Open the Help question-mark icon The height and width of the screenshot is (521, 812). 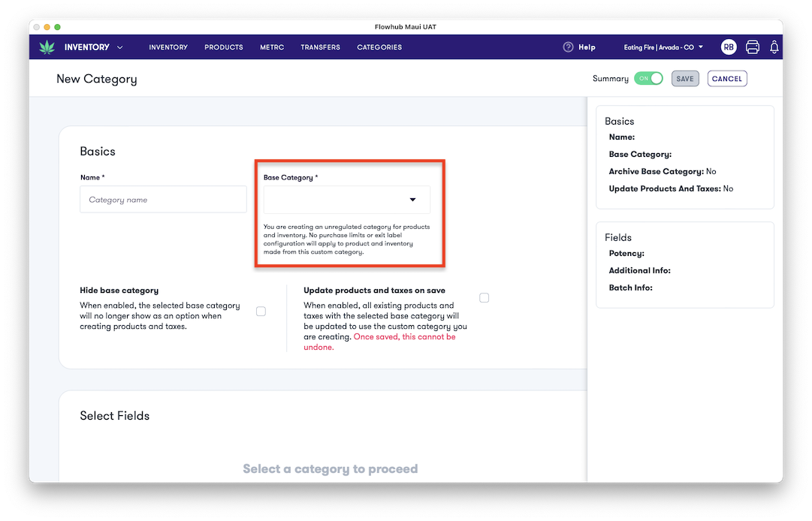(568, 47)
